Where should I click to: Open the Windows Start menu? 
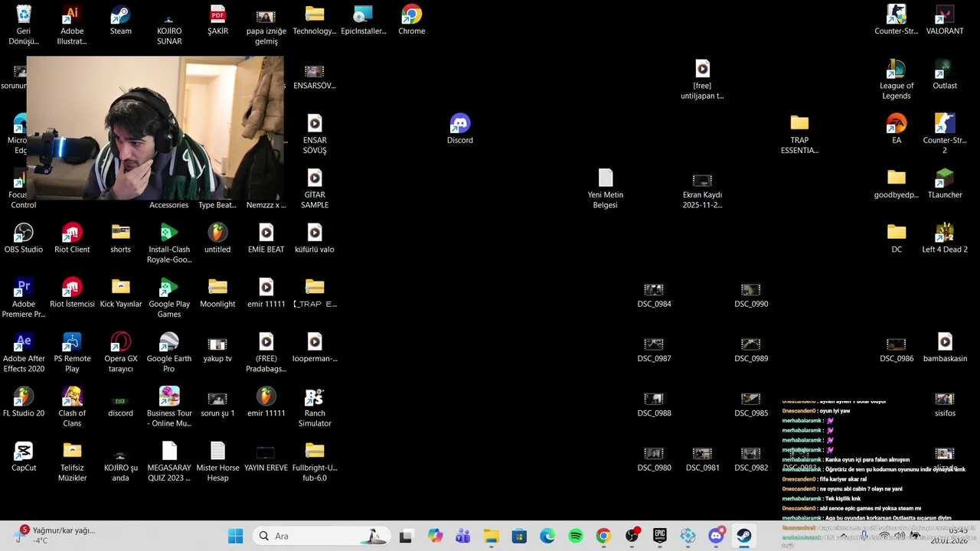235,536
